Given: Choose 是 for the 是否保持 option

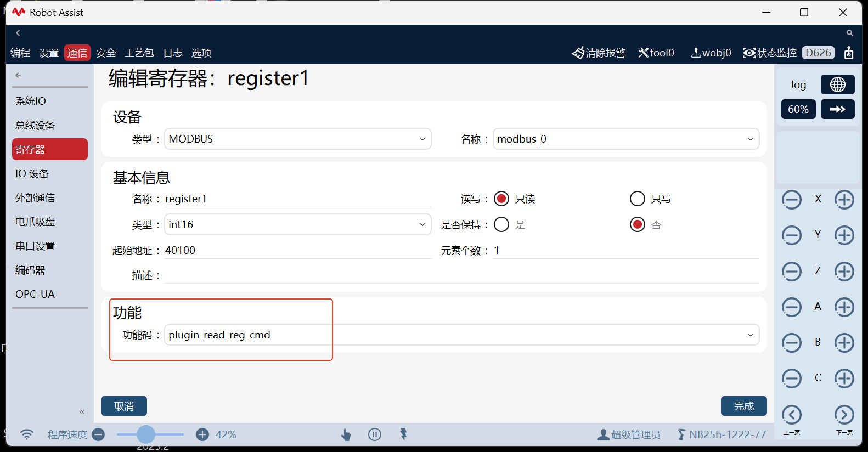Looking at the screenshot, I should pyautogui.click(x=501, y=224).
